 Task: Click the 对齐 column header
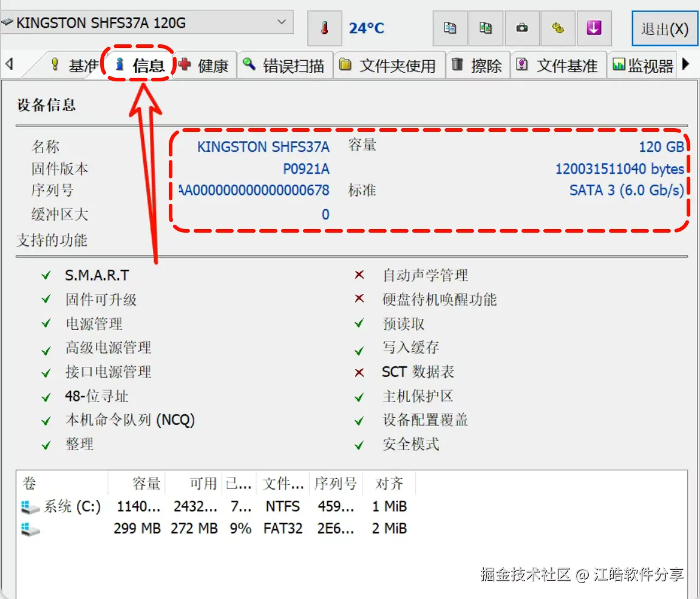[x=389, y=483]
